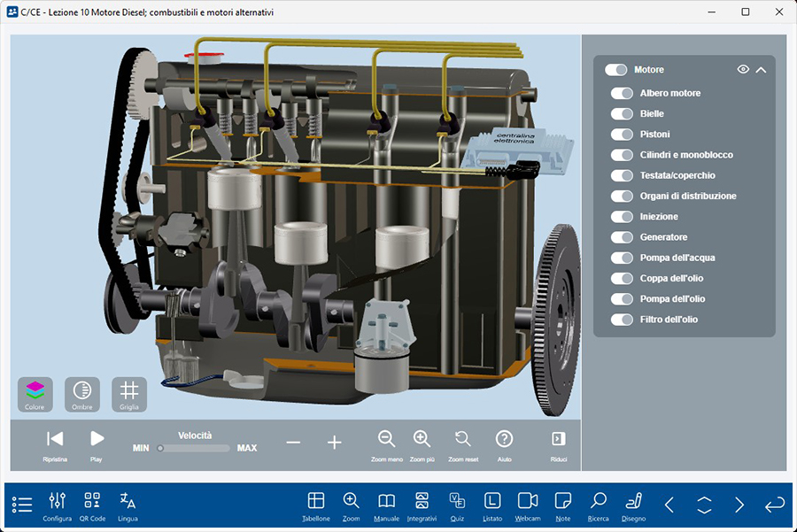Open the Colore color mode icon
This screenshot has width=797, height=532.
(35, 390)
